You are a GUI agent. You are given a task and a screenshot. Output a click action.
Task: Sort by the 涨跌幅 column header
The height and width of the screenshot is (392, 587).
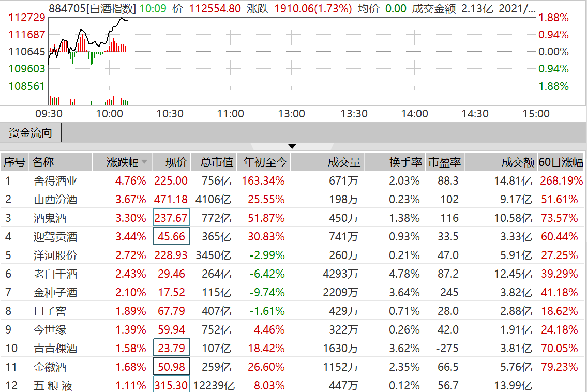click(122, 162)
